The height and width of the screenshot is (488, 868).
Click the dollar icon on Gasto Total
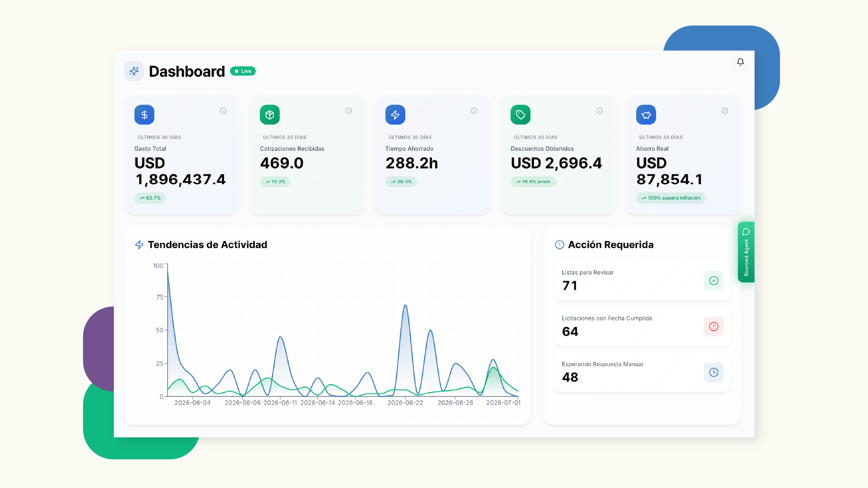144,115
